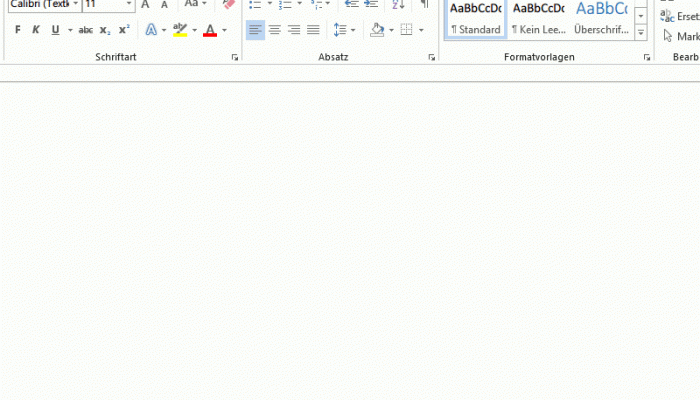
Task: Apply subscript formatting
Action: (x=104, y=30)
